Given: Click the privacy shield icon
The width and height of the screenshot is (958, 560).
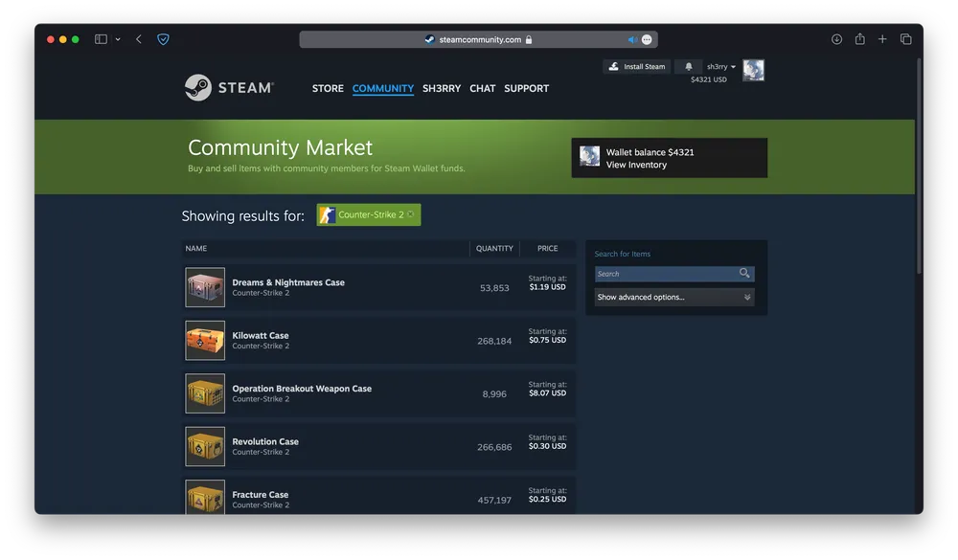Looking at the screenshot, I should point(163,39).
